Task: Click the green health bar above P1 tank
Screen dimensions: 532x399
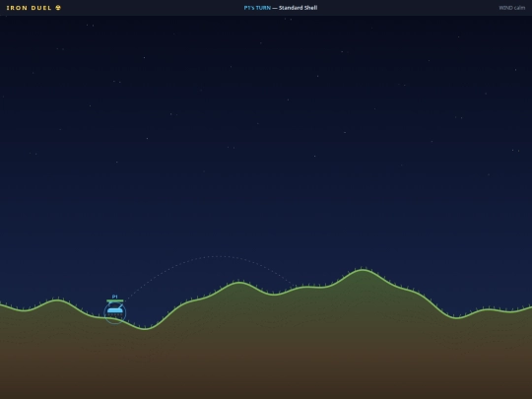Action: (115, 300)
